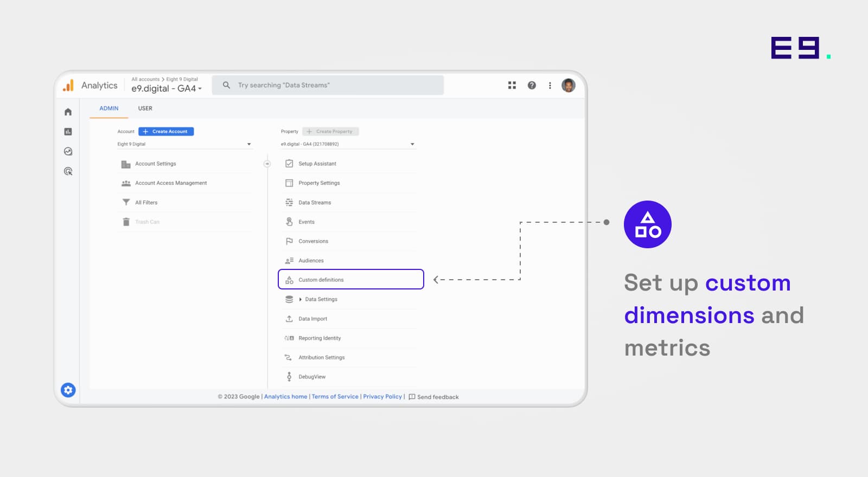Click the All accounts breadcrumb

[x=145, y=79]
